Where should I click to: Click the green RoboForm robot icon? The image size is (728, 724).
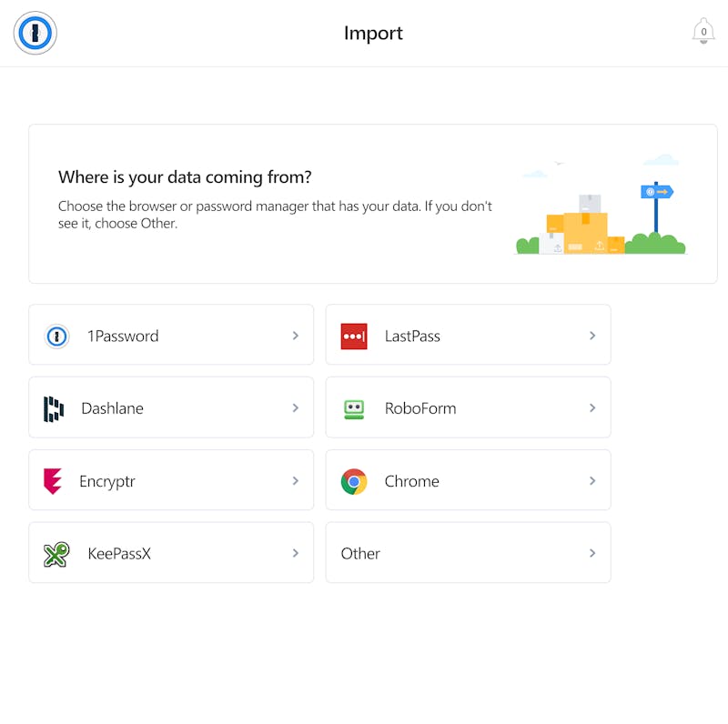(x=354, y=409)
